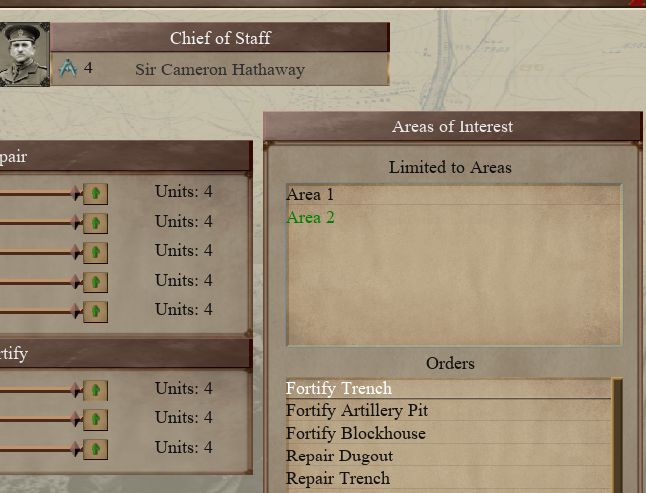This screenshot has width=646, height=493.
Task: Click the rank insignia icon beside Sir Cameron Hathaway
Action: [68, 69]
